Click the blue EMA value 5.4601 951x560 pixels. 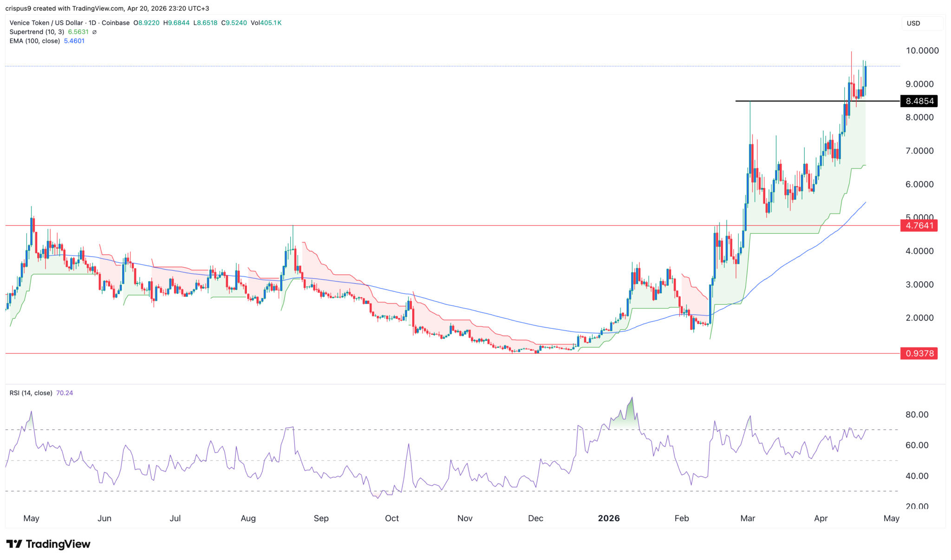74,41
